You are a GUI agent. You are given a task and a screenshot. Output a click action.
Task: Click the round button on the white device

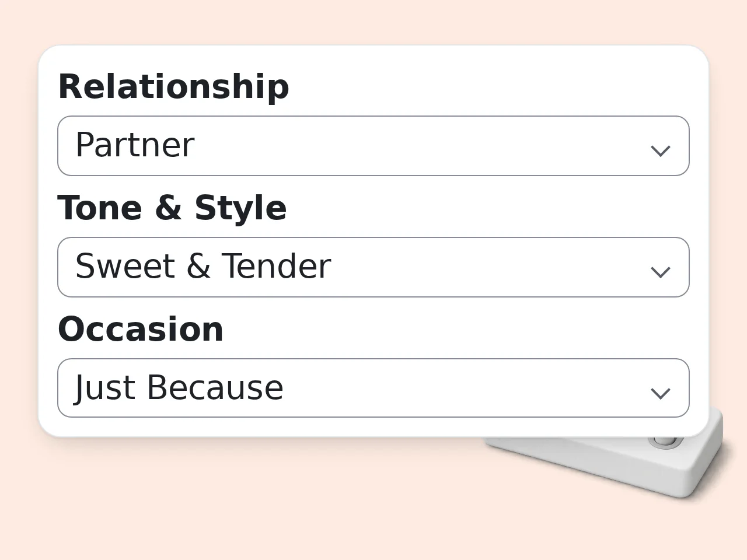tap(665, 442)
